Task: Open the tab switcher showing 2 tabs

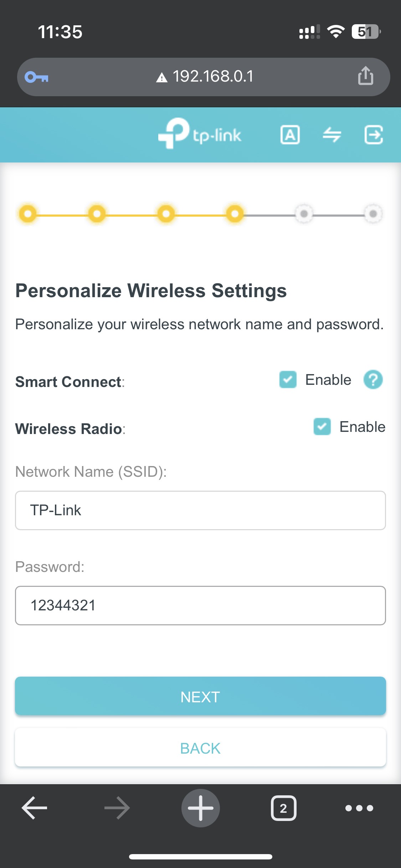Action: 284,808
